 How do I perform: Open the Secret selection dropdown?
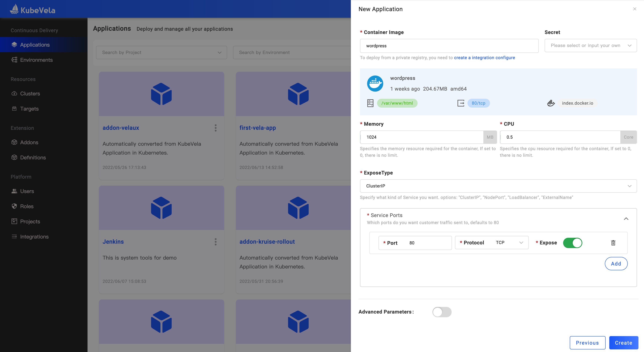(x=590, y=45)
